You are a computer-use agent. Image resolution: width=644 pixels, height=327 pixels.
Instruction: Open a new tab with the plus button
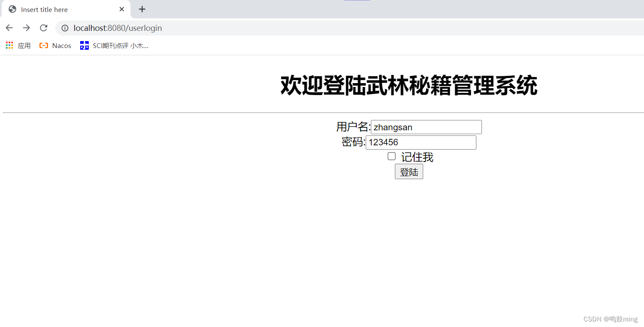click(142, 9)
